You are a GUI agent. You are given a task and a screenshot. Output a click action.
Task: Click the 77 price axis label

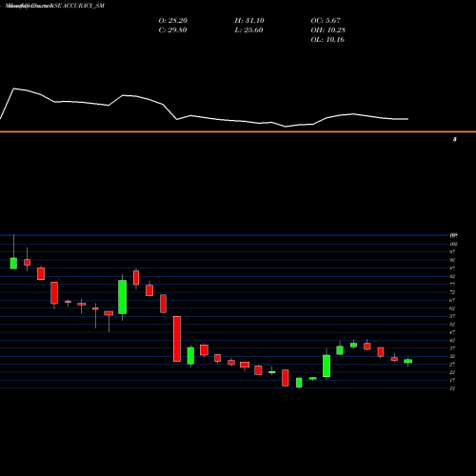[x=452, y=284]
